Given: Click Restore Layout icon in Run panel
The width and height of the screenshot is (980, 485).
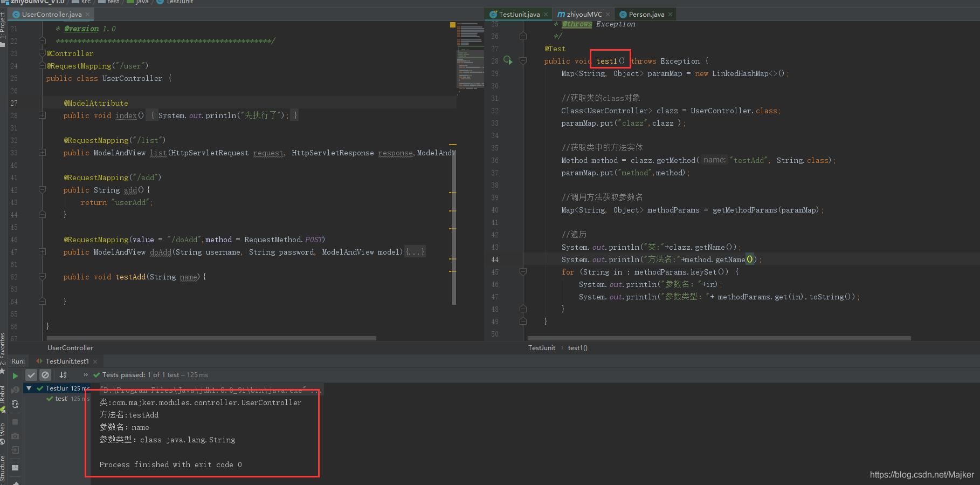Looking at the screenshot, I should pyautogui.click(x=15, y=468).
